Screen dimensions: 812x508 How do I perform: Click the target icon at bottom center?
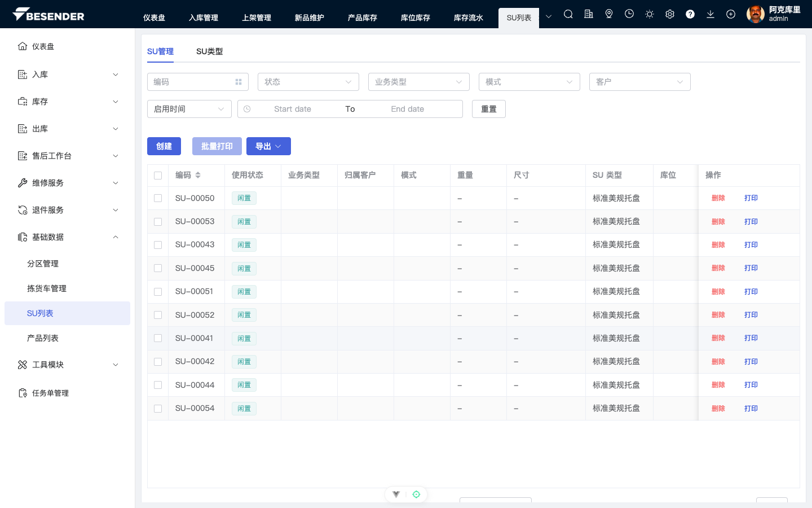[x=416, y=494]
